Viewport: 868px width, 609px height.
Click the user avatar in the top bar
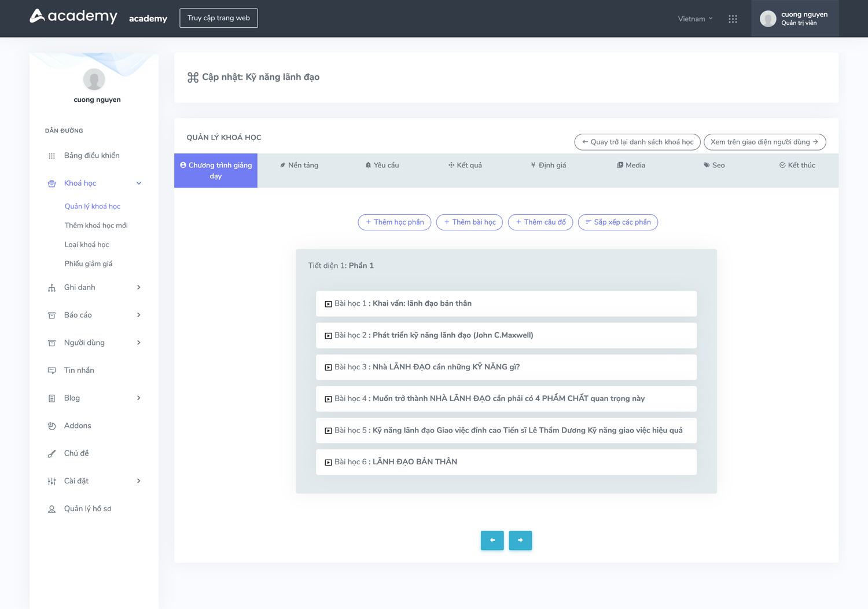click(x=768, y=19)
